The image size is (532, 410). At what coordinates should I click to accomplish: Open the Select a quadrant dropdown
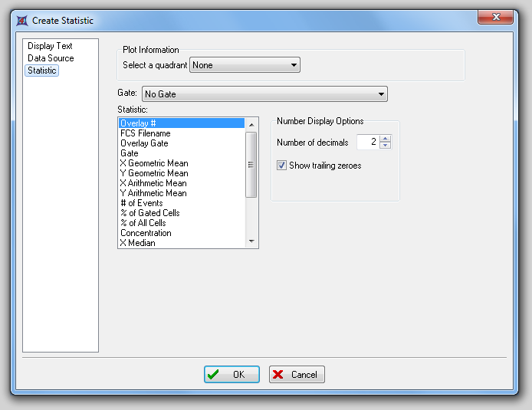coord(245,65)
